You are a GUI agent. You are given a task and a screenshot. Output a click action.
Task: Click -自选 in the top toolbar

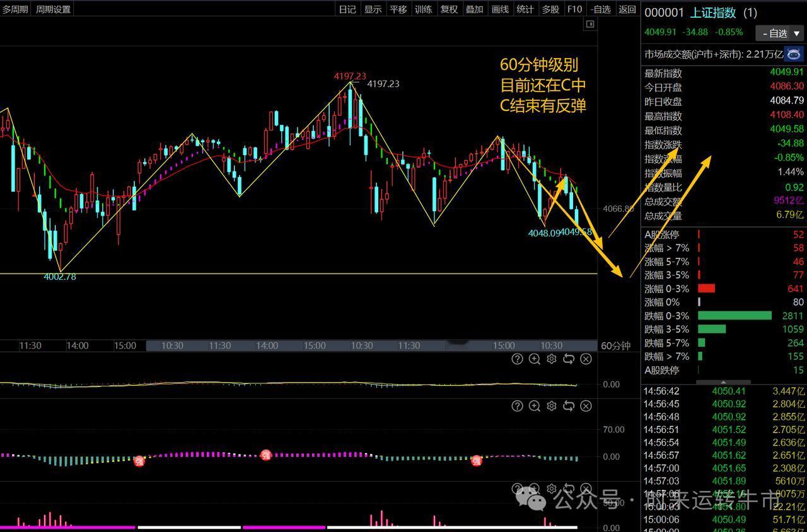[601, 9]
